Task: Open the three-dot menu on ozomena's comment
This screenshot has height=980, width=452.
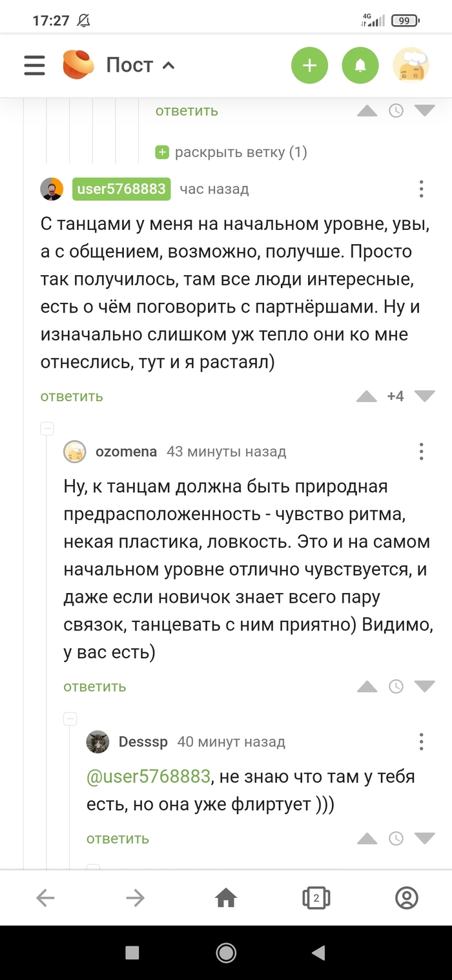Action: (421, 452)
